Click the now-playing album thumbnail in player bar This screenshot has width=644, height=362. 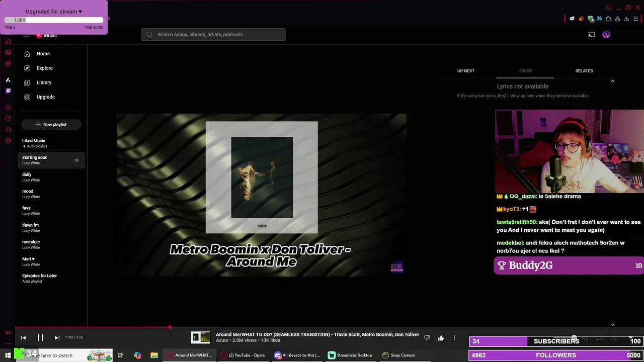[200, 337]
